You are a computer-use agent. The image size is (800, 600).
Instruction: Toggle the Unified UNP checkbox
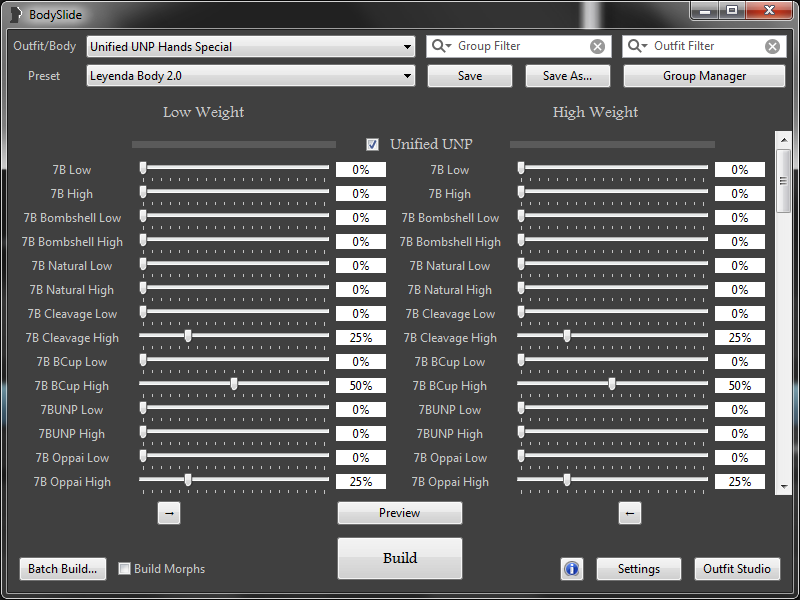(372, 144)
